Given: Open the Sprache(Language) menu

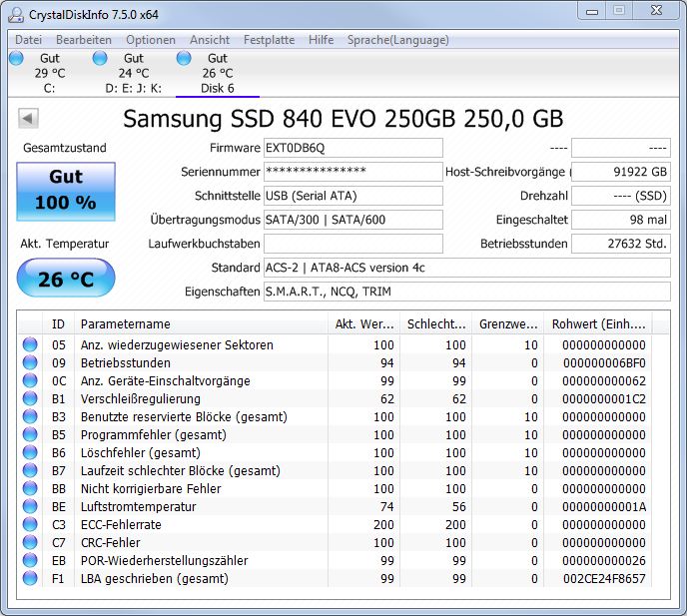Looking at the screenshot, I should click(397, 40).
